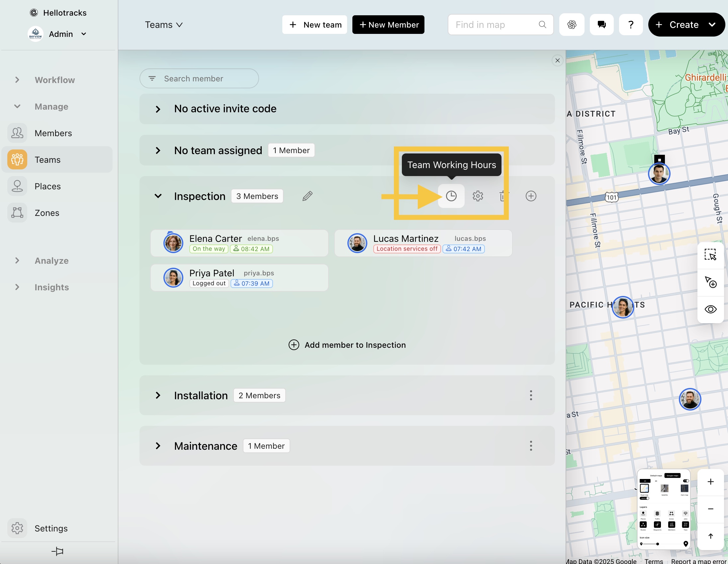This screenshot has width=728, height=564.
Task: Adjust the Icon size slider
Action: coord(657,544)
